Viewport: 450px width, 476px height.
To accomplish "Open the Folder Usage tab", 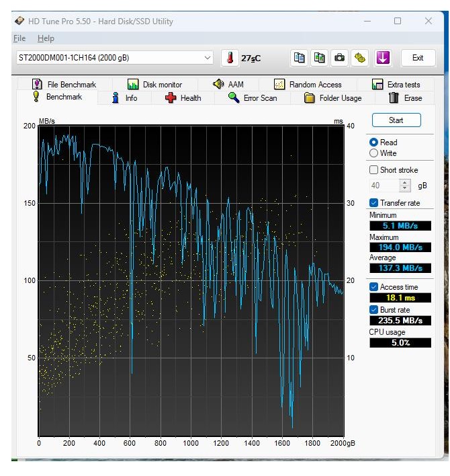I will [332, 98].
